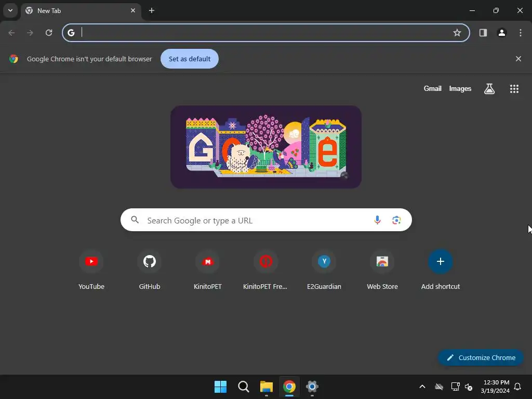Minimize the Chrome window
Image resolution: width=532 pixels, height=399 pixels.
pos(472,10)
